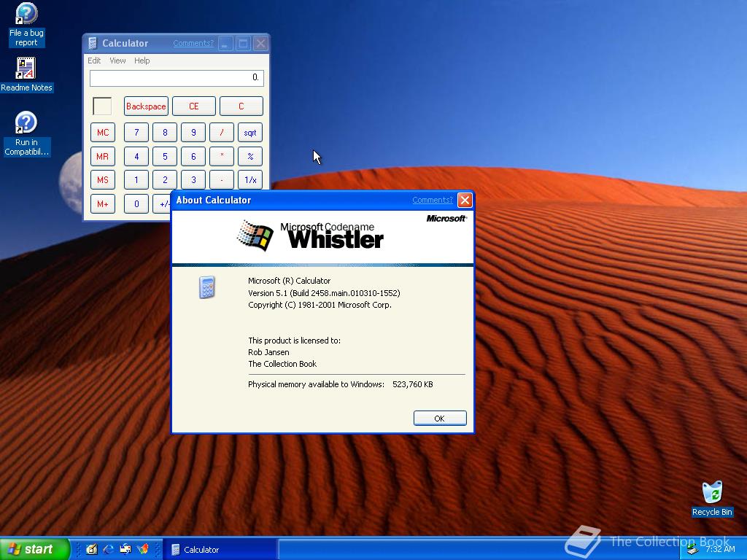The width and height of the screenshot is (747, 560).
Task: Click the 5 digit button
Action: click(x=165, y=156)
